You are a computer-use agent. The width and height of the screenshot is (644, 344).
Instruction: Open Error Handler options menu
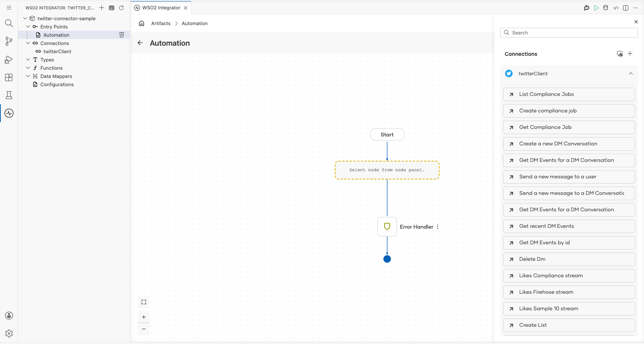click(x=438, y=227)
